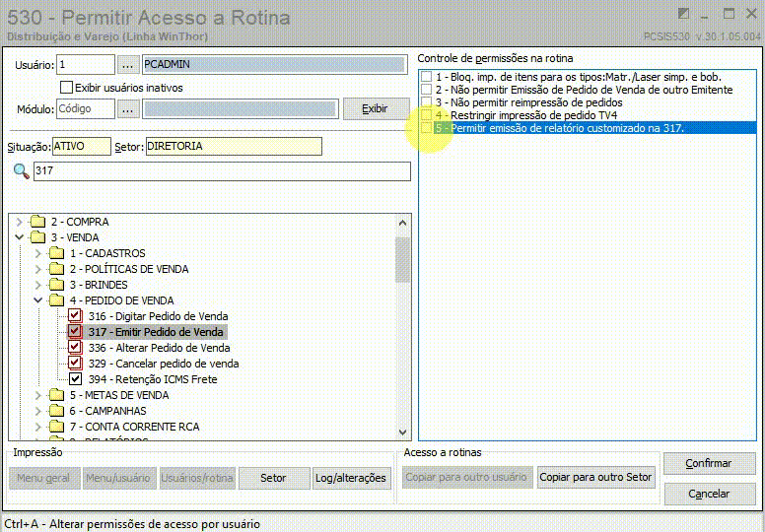Click the 5 - METAS DE VENDA folder icon
Image resolution: width=765 pixels, height=532 pixels.
56,395
